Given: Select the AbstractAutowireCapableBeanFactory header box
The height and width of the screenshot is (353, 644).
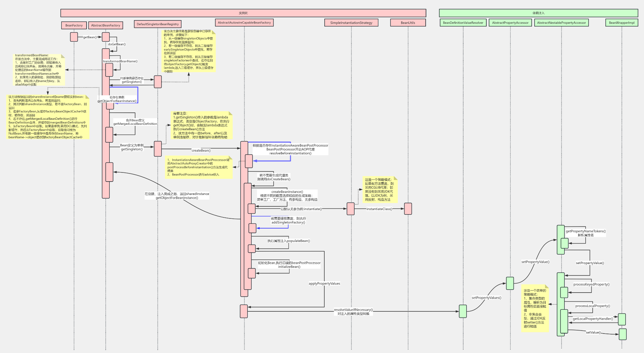Looking at the screenshot, I should [244, 23].
